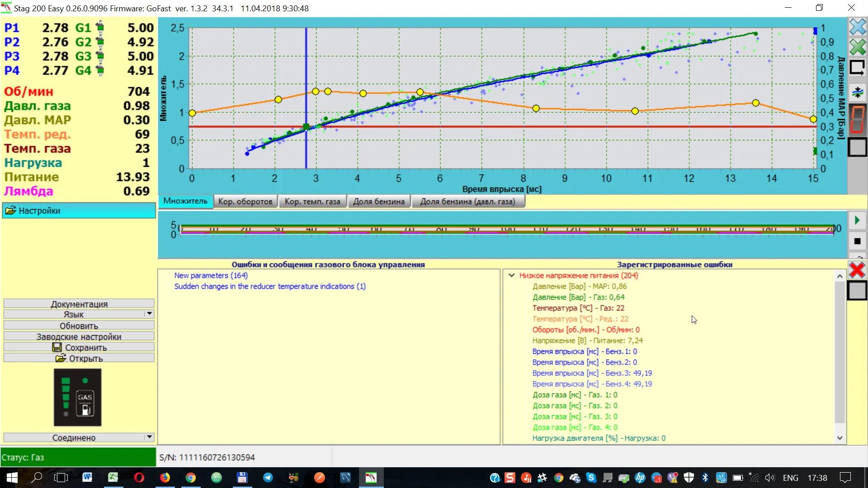
Task: Click the floppy icon on Сохранить button
Action: pyautogui.click(x=57, y=347)
